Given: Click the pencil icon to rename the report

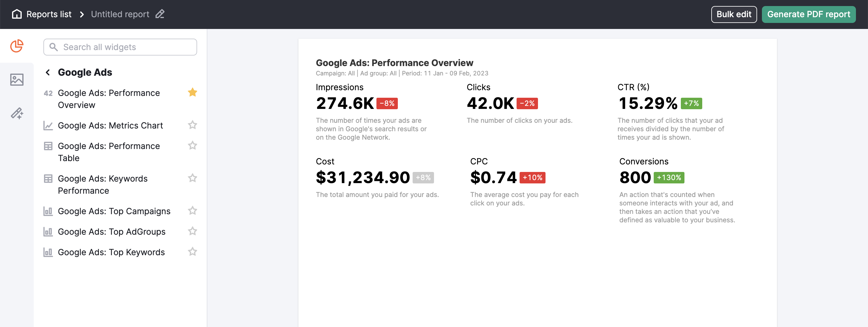Looking at the screenshot, I should coord(160,14).
